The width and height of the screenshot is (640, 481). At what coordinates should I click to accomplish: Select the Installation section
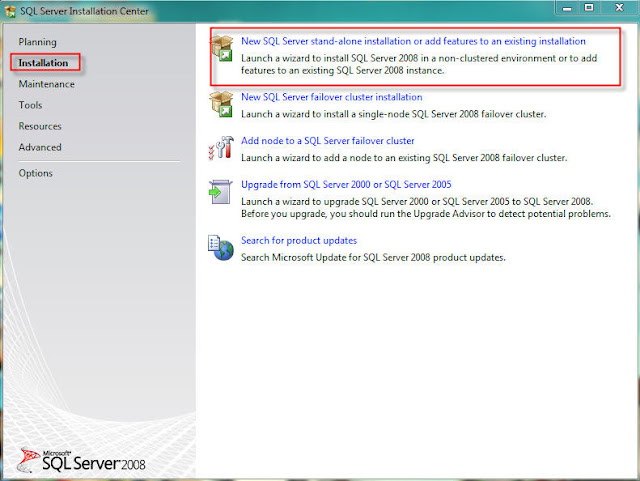coord(43,63)
